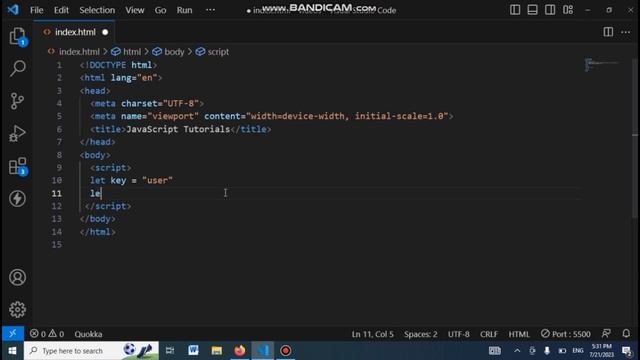Image resolution: width=640 pixels, height=360 pixels.
Task: Click the closing </script> tag
Action: [108, 206]
